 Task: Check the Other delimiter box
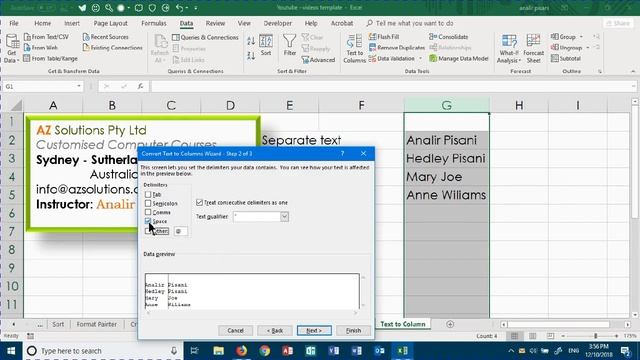(x=148, y=231)
